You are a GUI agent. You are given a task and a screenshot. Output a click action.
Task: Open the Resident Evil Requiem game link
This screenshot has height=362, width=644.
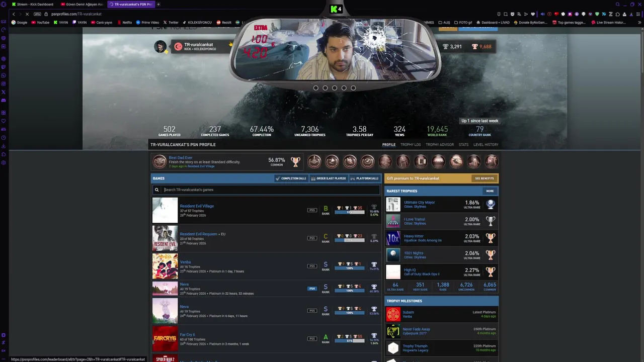tap(198, 234)
